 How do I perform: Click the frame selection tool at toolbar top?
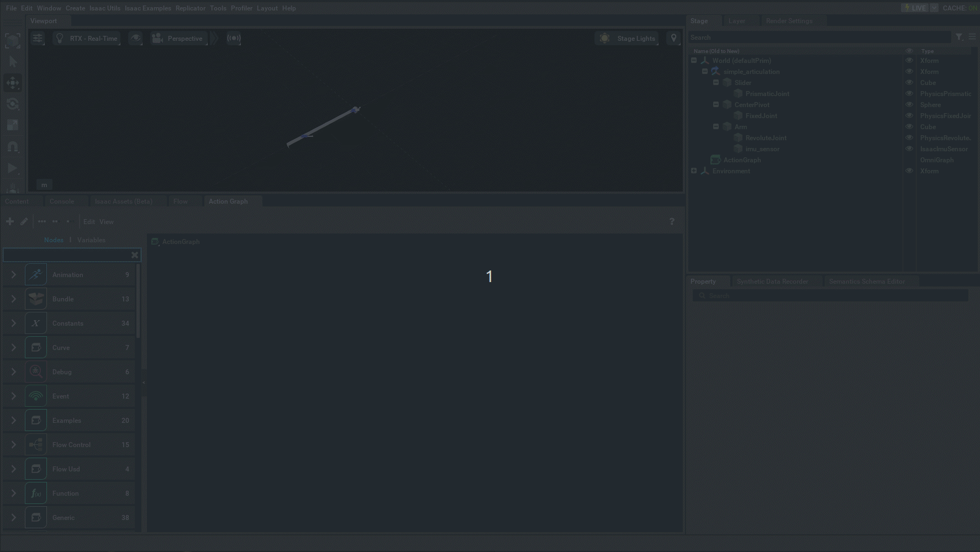[13, 40]
